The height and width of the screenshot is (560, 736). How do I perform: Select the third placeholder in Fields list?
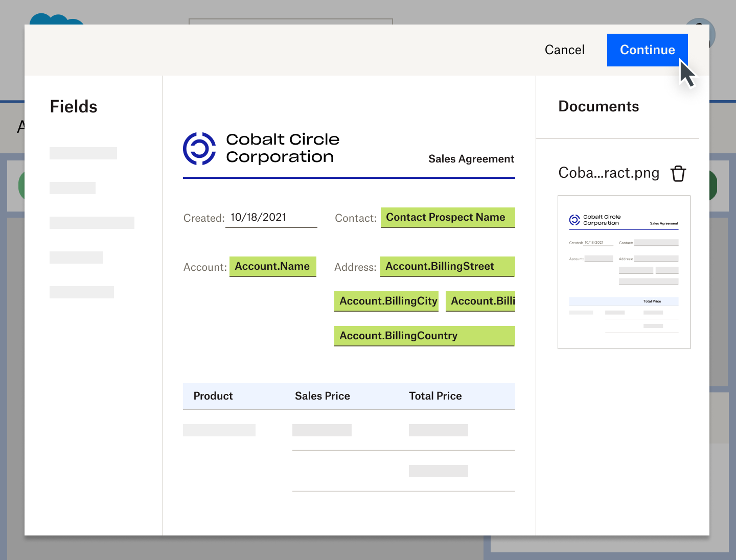(92, 223)
